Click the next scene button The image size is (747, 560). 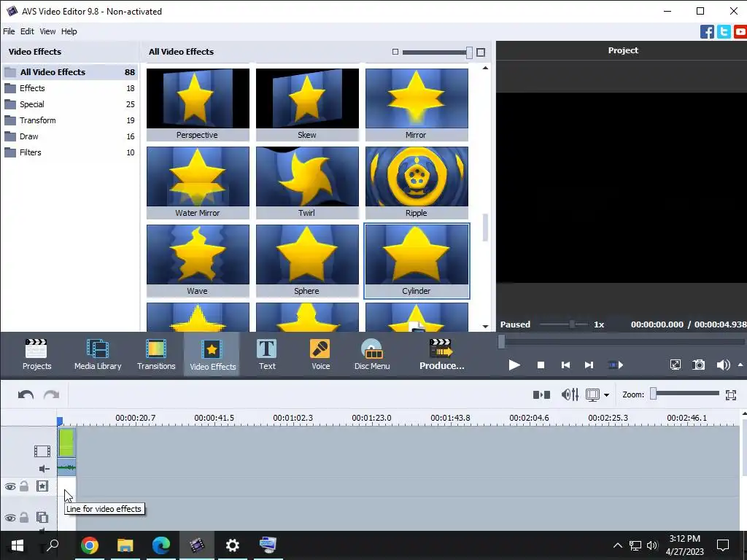pos(616,365)
